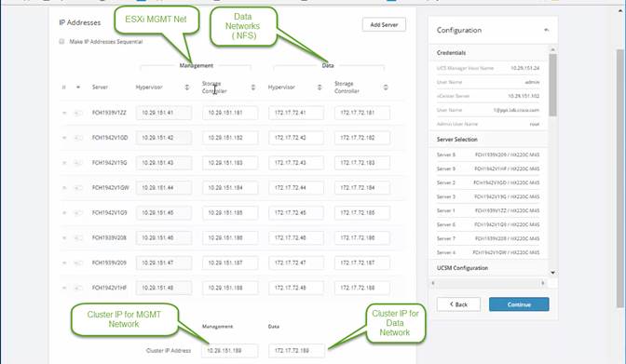Click hypervisor management IP field 10.29.151.42
The image size is (626, 364).
point(164,138)
